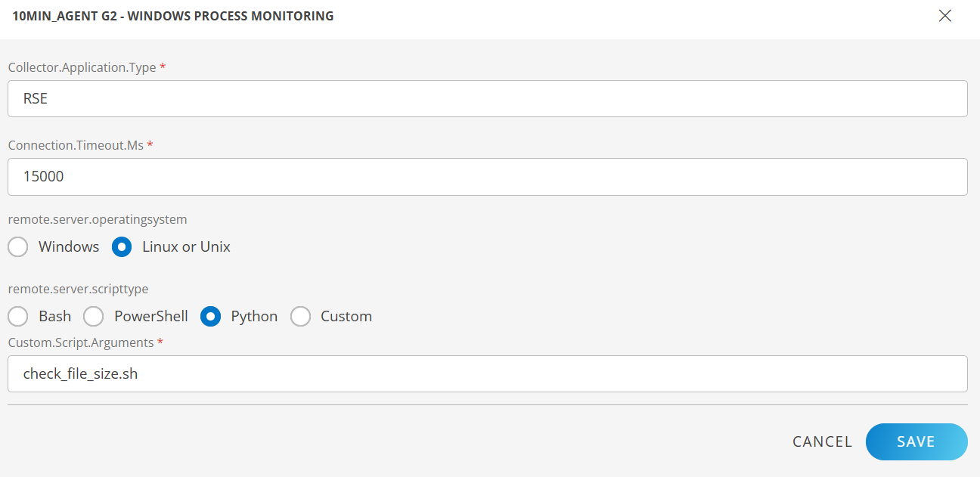The height and width of the screenshot is (477, 980).
Task: Click the remote.server.operatingsystem label
Action: pyautogui.click(x=98, y=220)
